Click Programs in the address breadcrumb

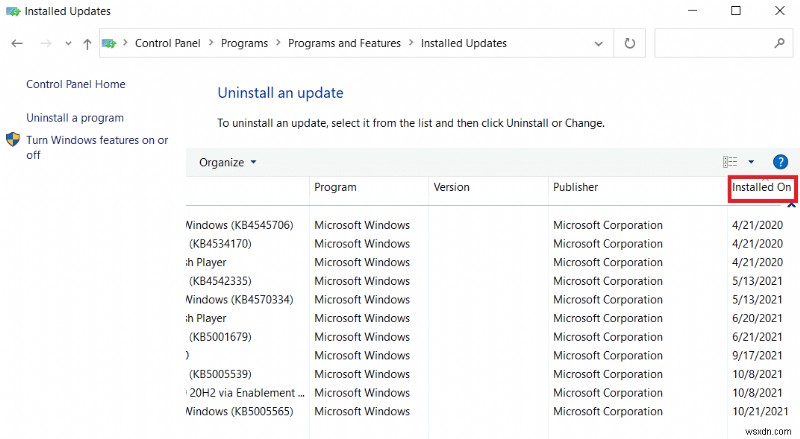coord(244,44)
